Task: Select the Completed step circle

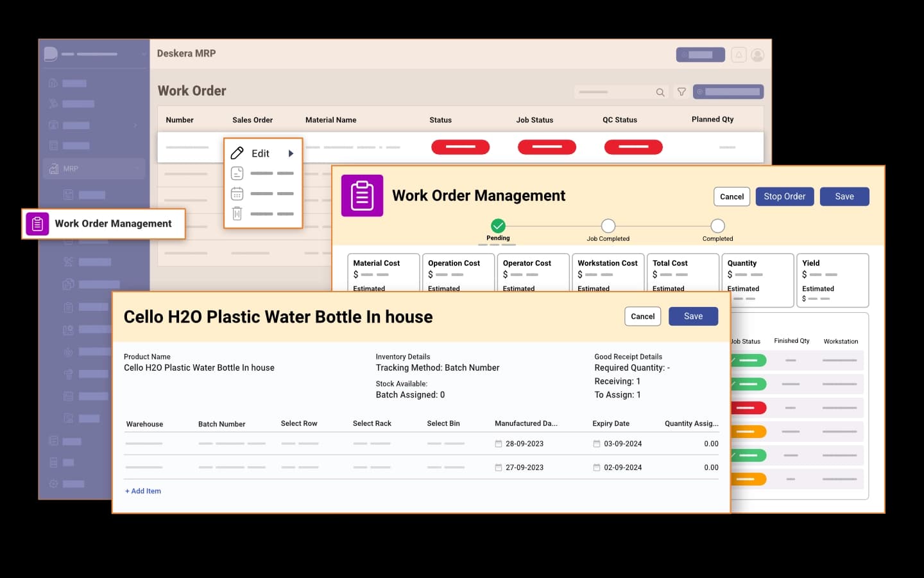Action: pos(717,226)
